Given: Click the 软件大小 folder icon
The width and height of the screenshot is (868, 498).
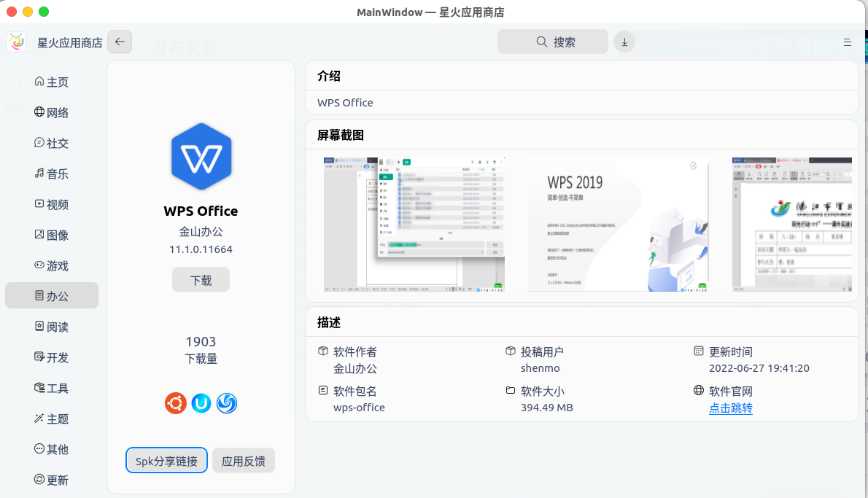Looking at the screenshot, I should pos(511,390).
